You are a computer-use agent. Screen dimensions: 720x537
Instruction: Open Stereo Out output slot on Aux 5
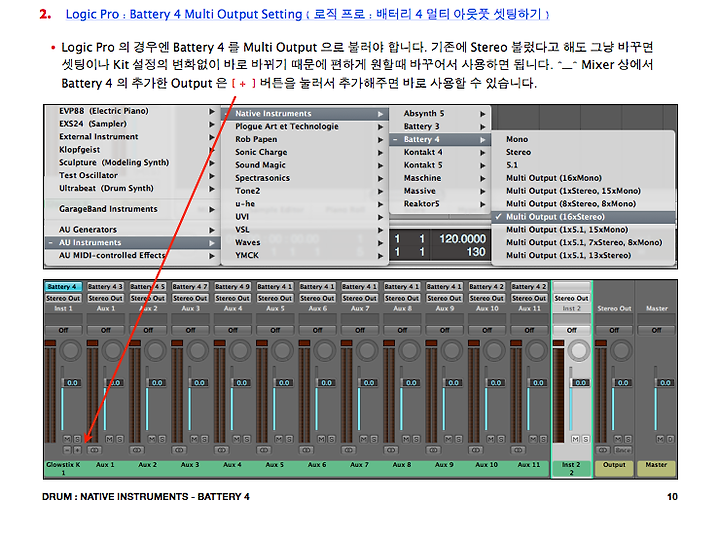pyautogui.click(x=275, y=298)
